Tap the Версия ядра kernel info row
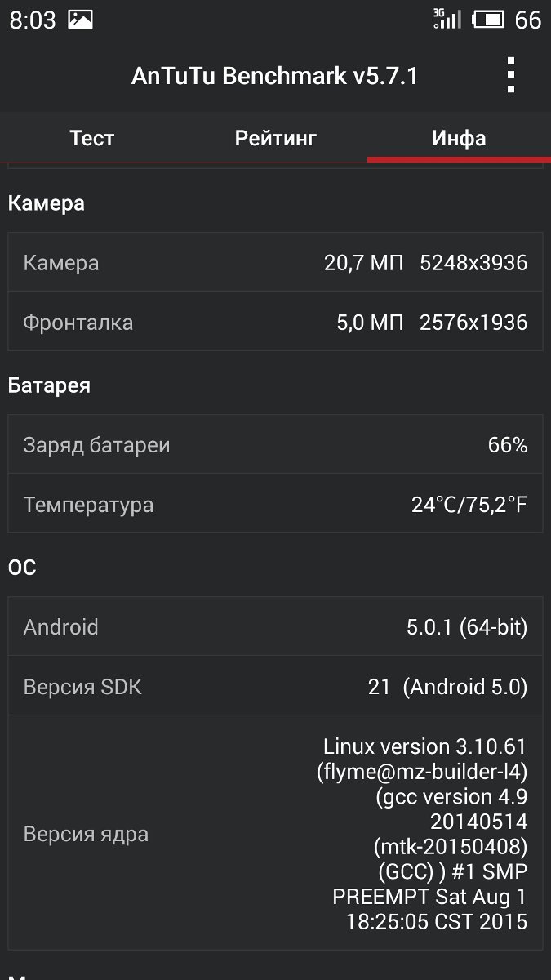This screenshot has height=980, width=551. pyautogui.click(x=275, y=834)
